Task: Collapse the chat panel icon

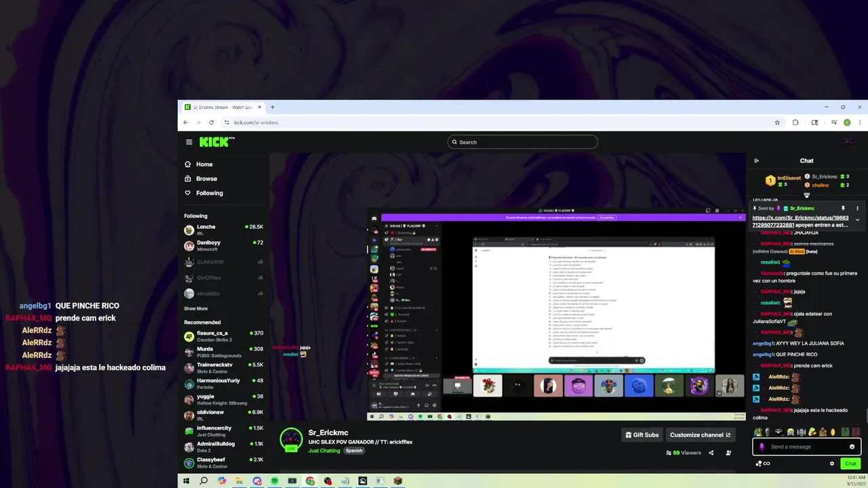Action: coord(756,161)
